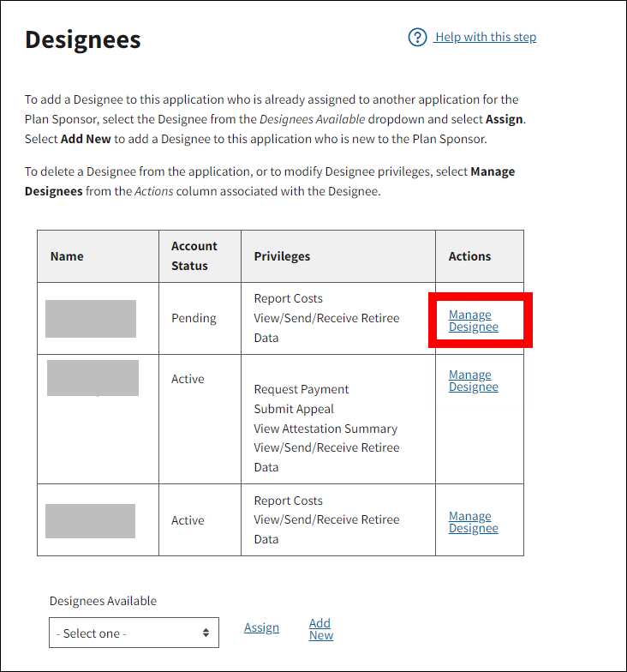The width and height of the screenshot is (627, 672).
Task: Open the Help with this step link
Action: point(485,37)
